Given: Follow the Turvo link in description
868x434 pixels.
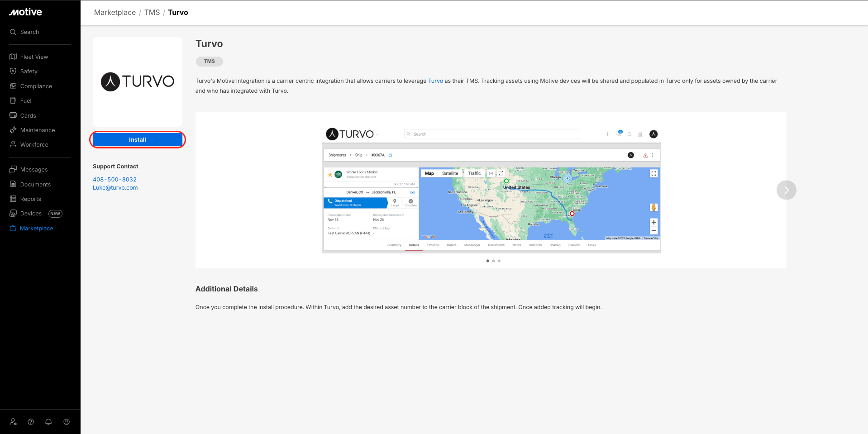Looking at the screenshot, I should coord(435,81).
